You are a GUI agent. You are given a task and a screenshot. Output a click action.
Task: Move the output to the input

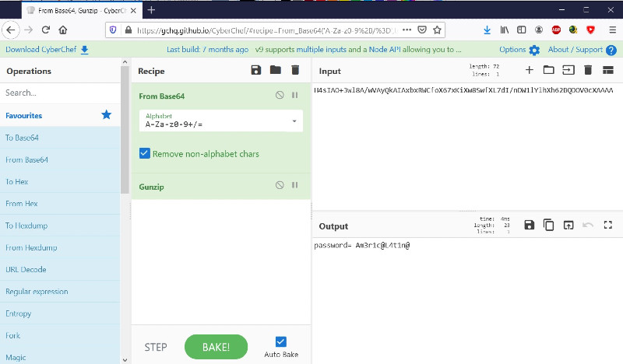(x=568, y=225)
